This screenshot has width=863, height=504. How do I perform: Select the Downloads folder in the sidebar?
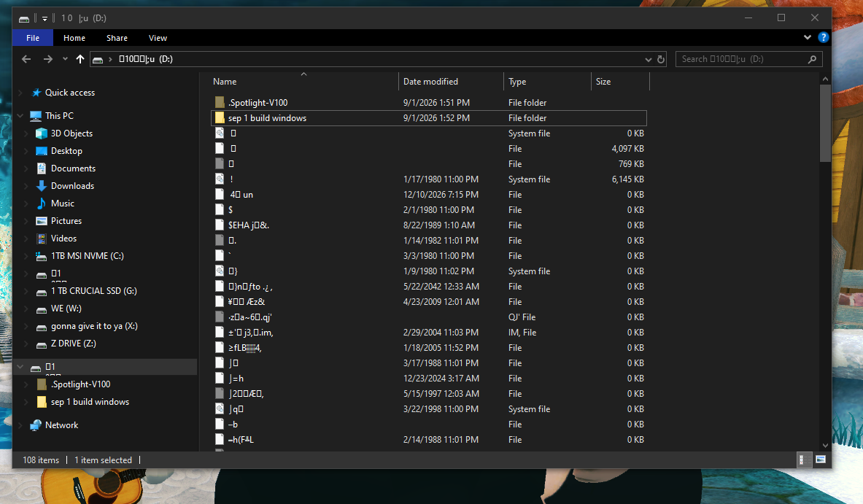72,186
